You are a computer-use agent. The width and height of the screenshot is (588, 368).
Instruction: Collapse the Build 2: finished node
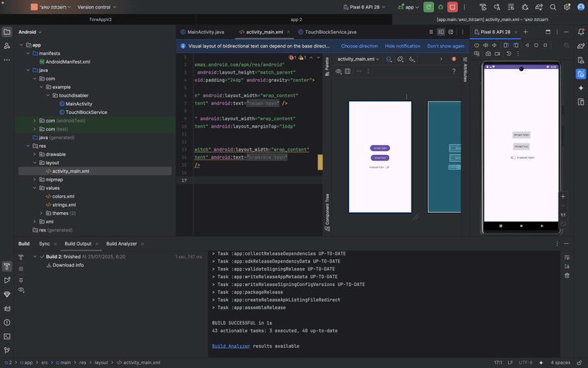35,257
